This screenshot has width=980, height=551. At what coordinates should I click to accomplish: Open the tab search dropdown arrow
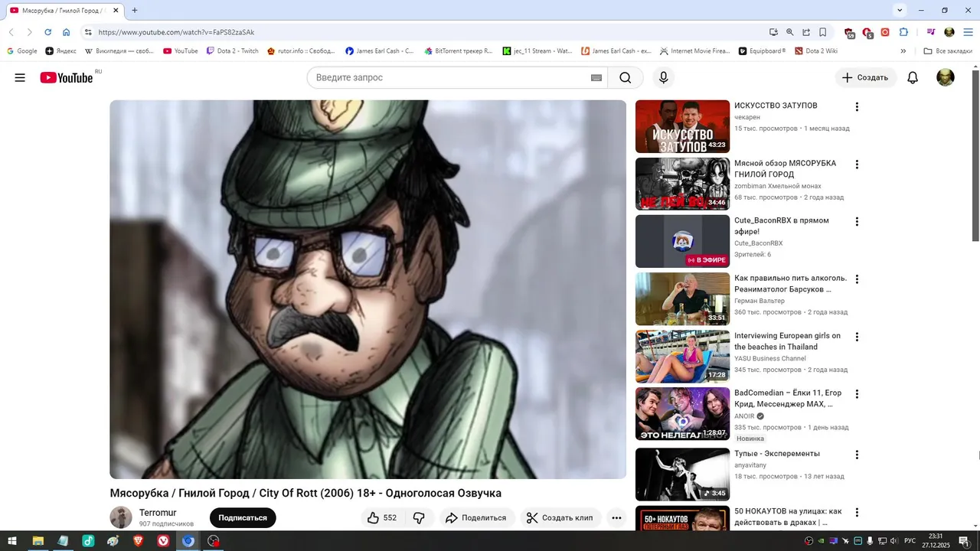900,10
